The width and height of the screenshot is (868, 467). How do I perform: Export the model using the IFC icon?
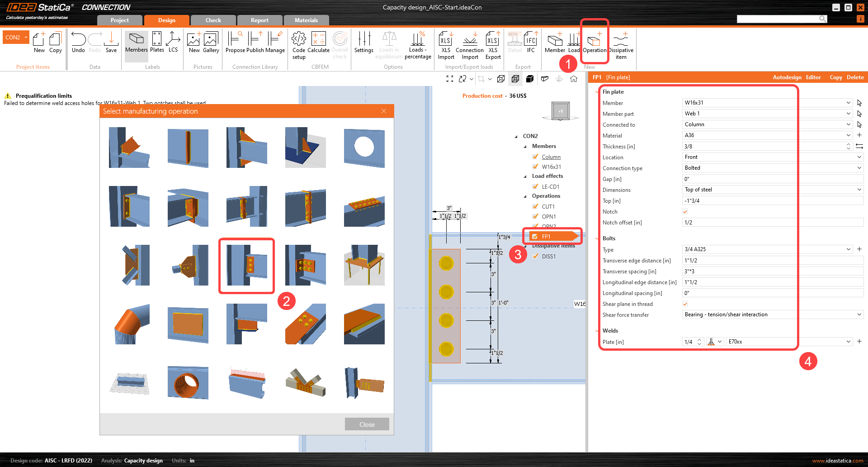[530, 43]
